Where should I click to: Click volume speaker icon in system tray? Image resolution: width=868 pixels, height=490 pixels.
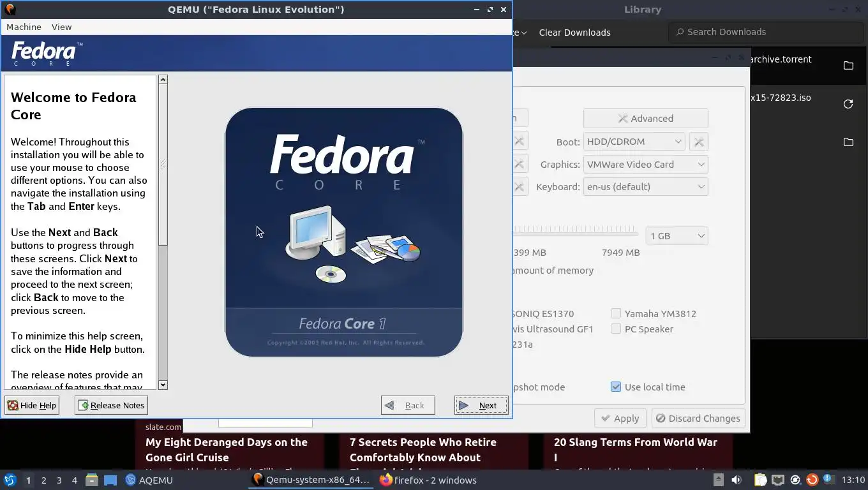(x=737, y=480)
